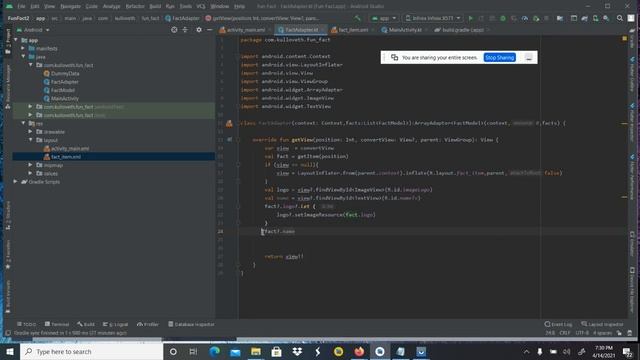
Task: Click Stop Sharing button
Action: [x=500, y=58]
